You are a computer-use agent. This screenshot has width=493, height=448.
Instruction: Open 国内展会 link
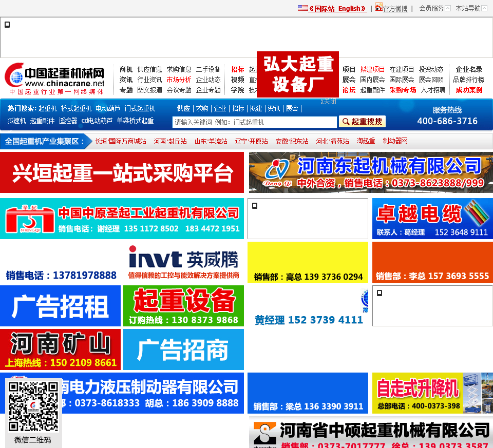372,80
